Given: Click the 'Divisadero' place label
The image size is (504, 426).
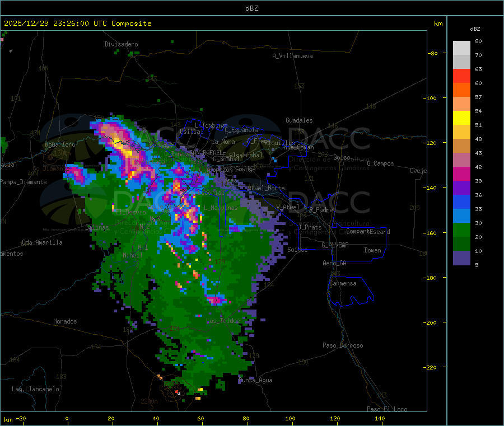Looking at the screenshot, I should point(121,44).
